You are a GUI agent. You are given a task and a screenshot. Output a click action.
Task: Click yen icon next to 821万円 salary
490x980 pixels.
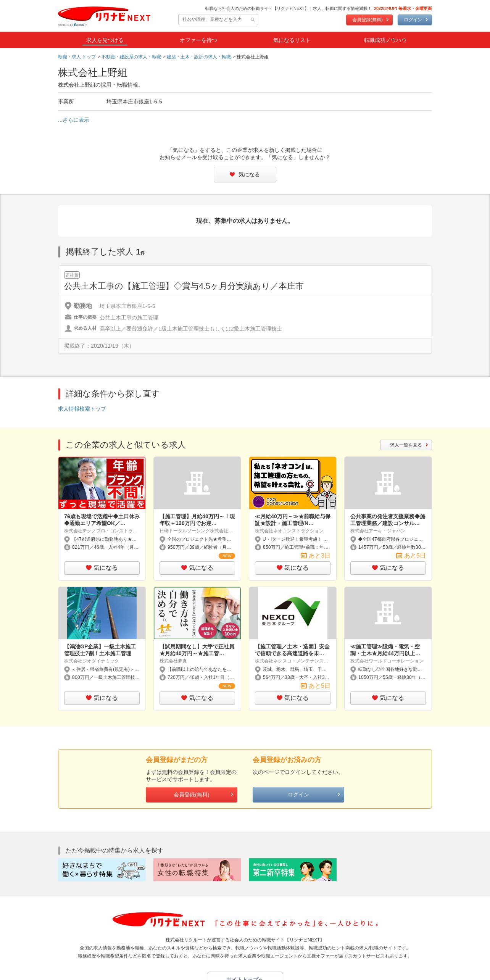click(x=67, y=547)
